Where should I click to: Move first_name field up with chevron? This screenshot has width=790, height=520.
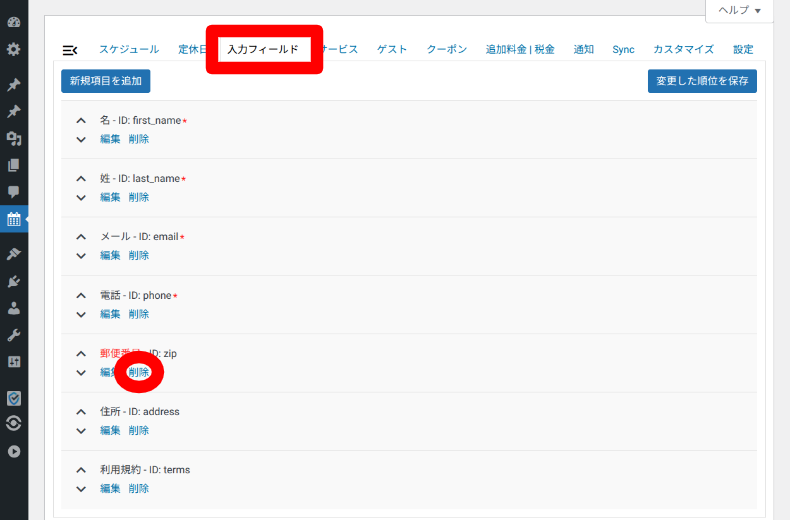pyautogui.click(x=81, y=121)
